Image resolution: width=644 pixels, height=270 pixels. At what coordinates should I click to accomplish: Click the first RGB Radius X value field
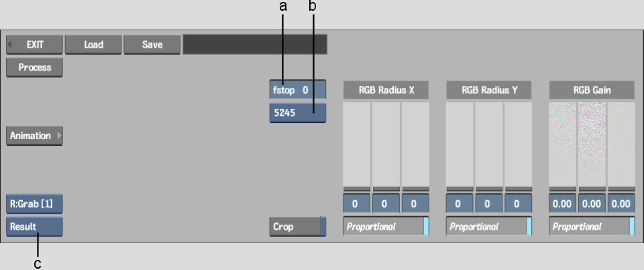pyautogui.click(x=356, y=204)
